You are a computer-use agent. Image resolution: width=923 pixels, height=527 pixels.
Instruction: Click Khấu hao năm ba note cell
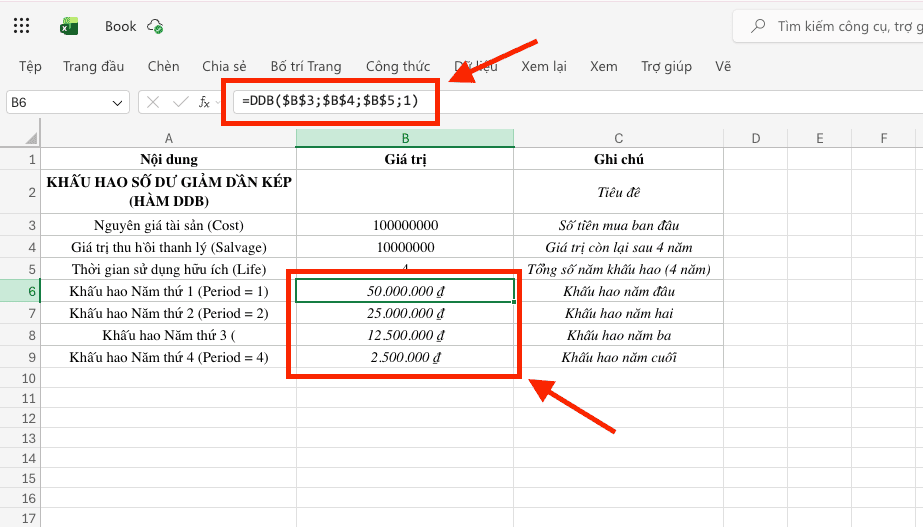[x=619, y=335]
